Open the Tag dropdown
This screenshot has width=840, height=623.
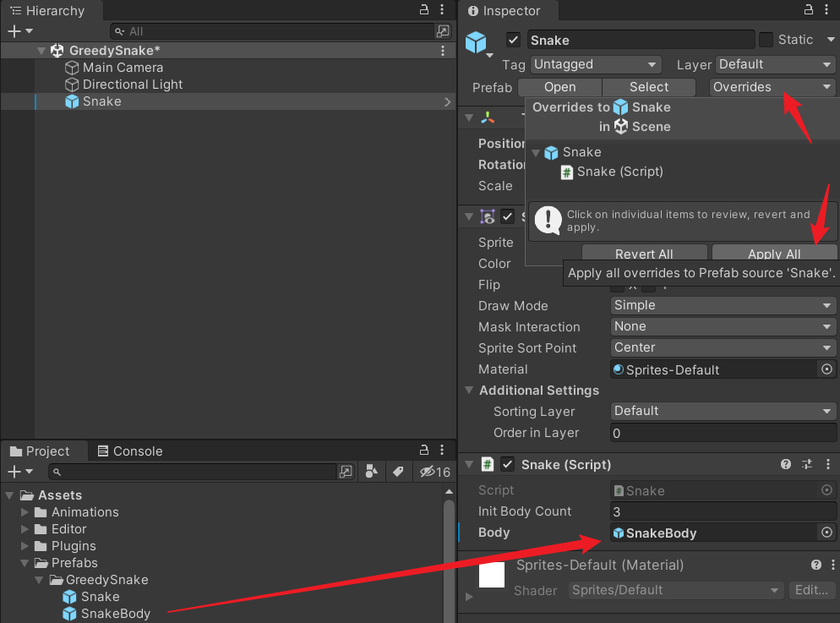(596, 65)
